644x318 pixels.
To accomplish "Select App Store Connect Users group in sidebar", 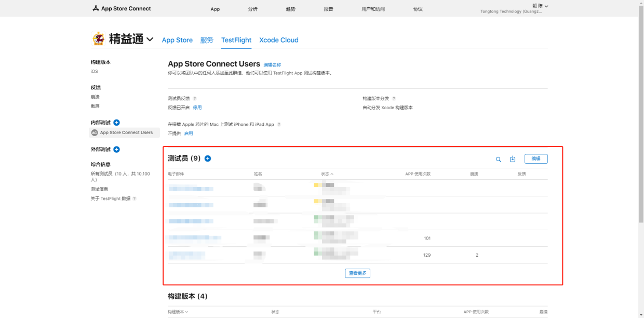I will click(x=125, y=132).
